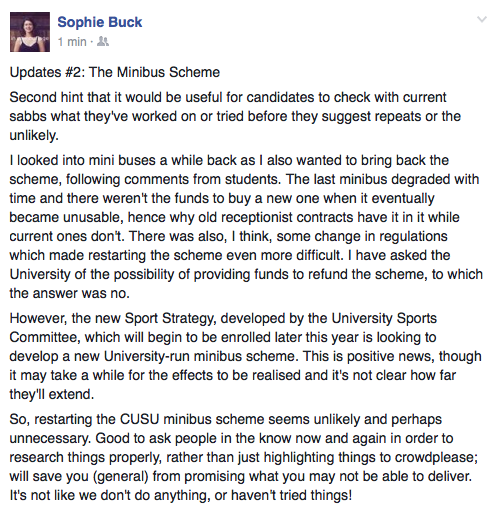This screenshot has width=494, height=509.
Task: Click the paragraph starting 'So, restarting the CUSU'
Action: (243, 457)
